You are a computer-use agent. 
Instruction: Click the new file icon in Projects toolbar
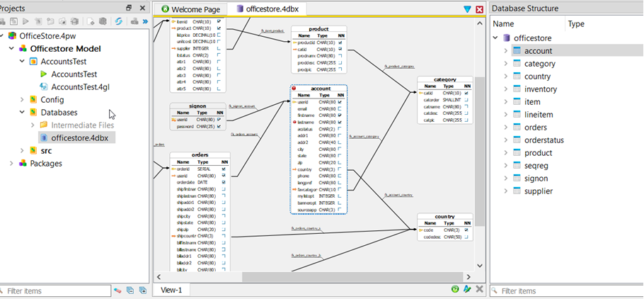point(91,22)
